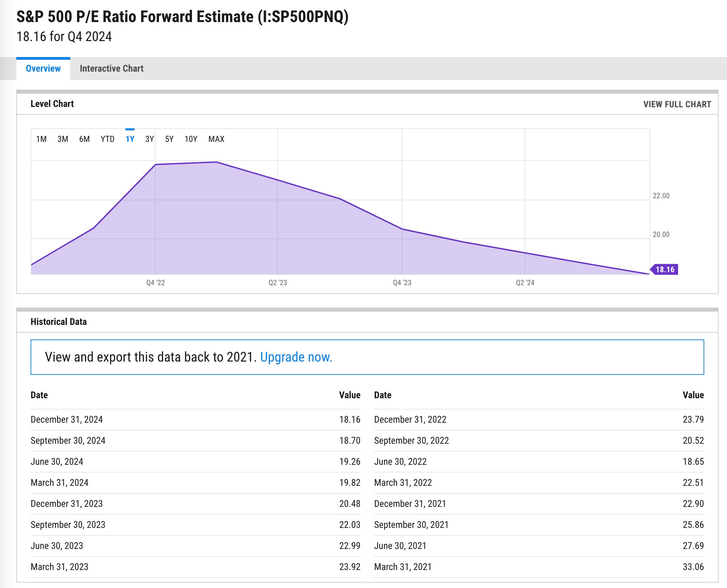Image resolution: width=727 pixels, height=588 pixels.
Task: Click the Q2 '23 axis label
Action: (x=278, y=283)
